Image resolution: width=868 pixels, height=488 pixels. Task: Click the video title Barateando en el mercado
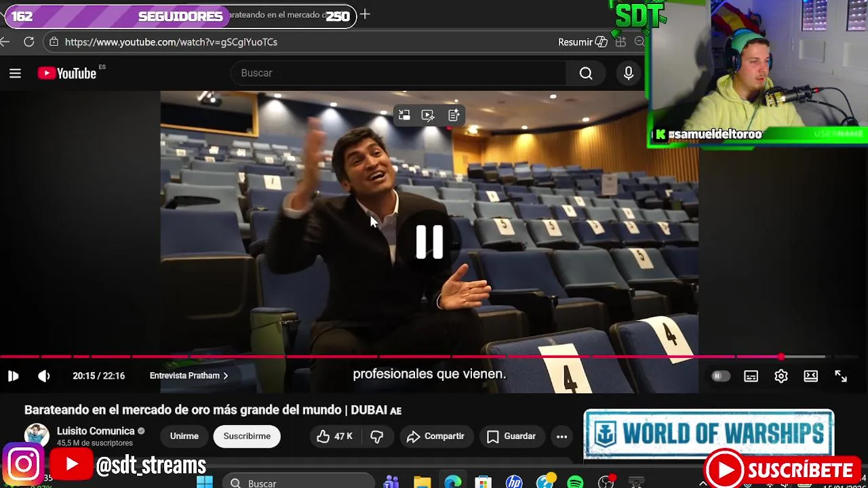tap(213, 410)
